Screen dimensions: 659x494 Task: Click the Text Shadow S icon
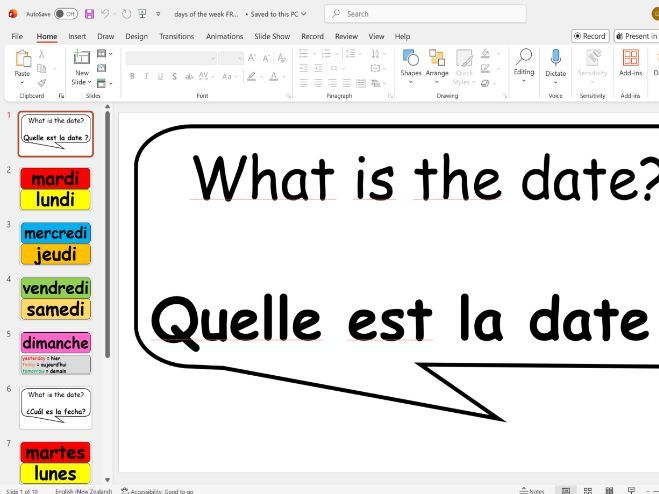pos(174,76)
